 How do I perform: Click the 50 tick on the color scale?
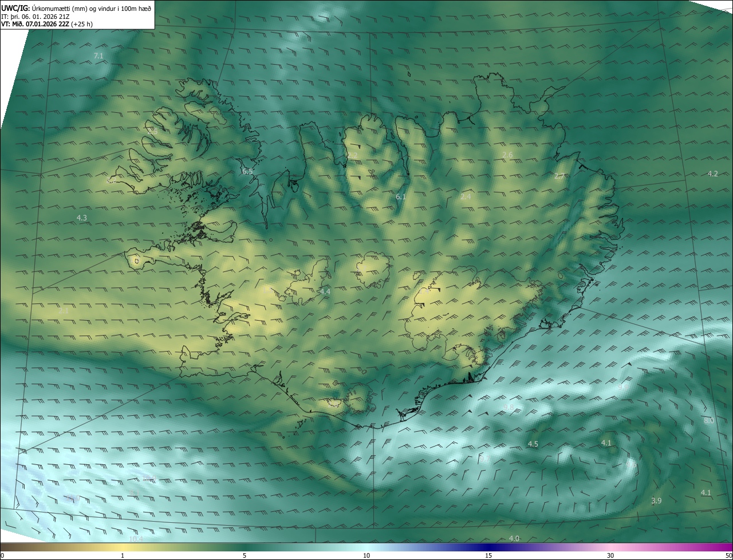click(x=728, y=555)
